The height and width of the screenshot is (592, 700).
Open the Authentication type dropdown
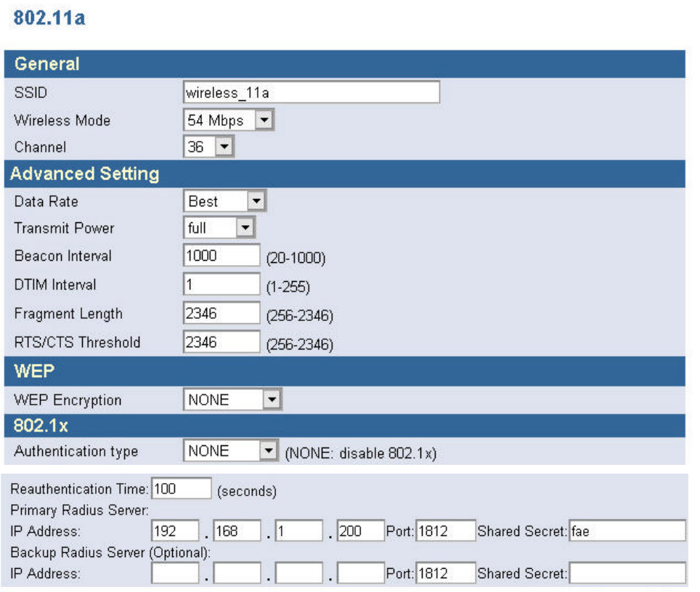[x=231, y=451]
